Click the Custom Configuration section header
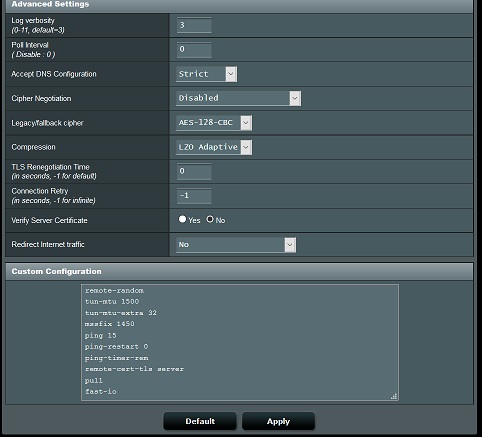 pyautogui.click(x=239, y=271)
